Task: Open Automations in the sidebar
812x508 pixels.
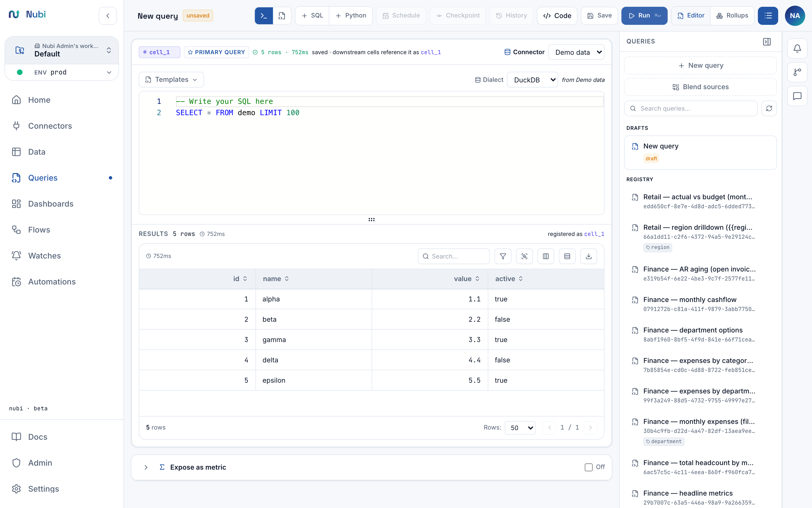Action: pyautogui.click(x=62, y=282)
